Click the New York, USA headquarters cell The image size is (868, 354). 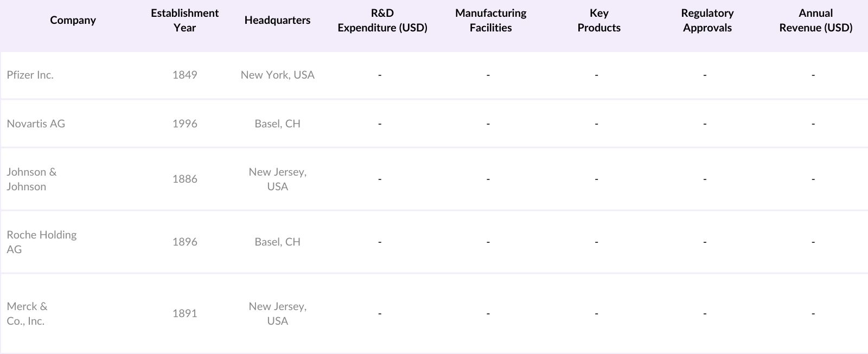coord(277,75)
